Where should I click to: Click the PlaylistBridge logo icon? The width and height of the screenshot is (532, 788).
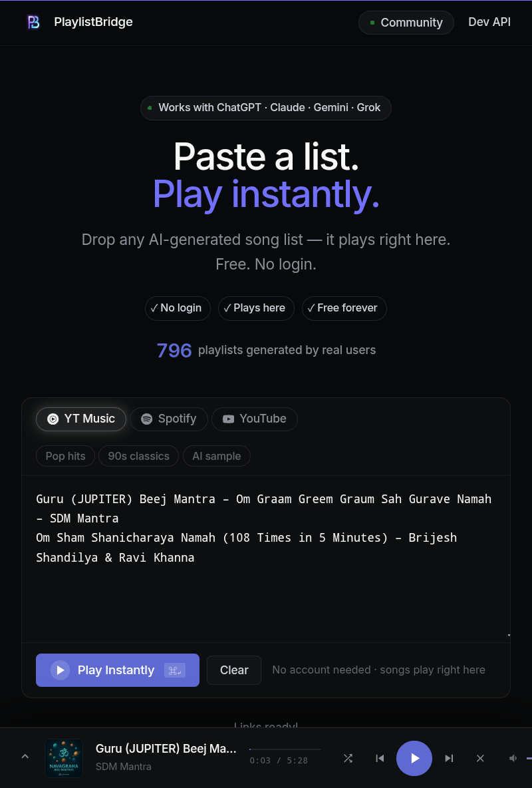[x=34, y=22]
